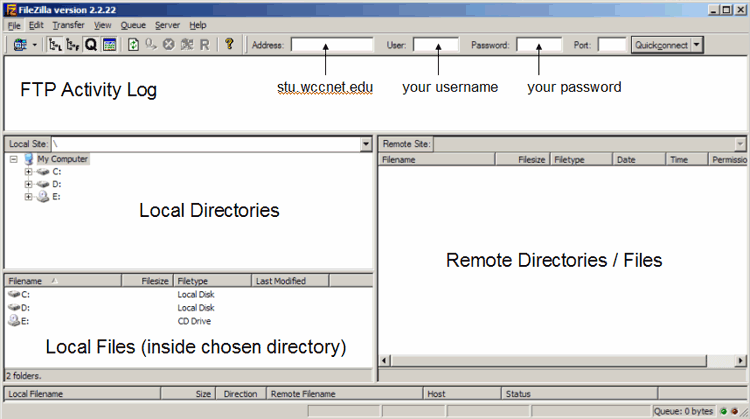Toggle the message log view icon
Screen dimensions: 750x419
click(109, 45)
